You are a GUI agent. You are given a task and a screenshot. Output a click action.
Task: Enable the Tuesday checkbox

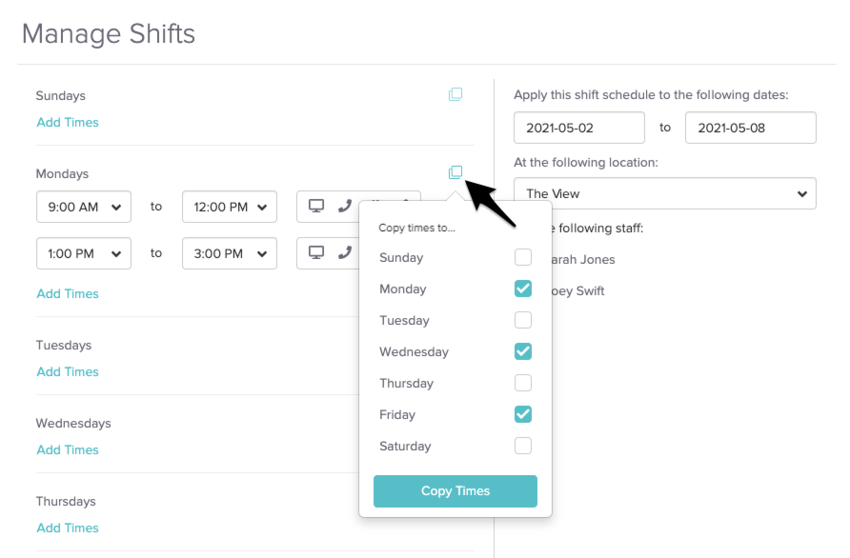(x=523, y=320)
